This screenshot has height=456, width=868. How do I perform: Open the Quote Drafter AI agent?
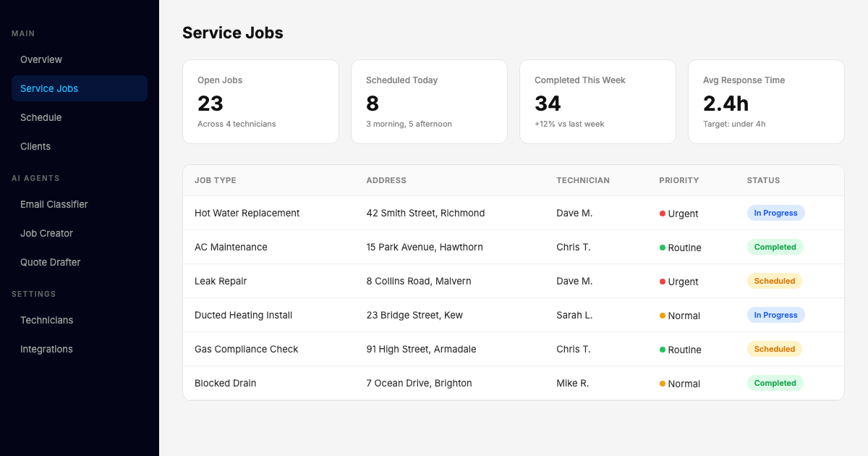point(51,262)
